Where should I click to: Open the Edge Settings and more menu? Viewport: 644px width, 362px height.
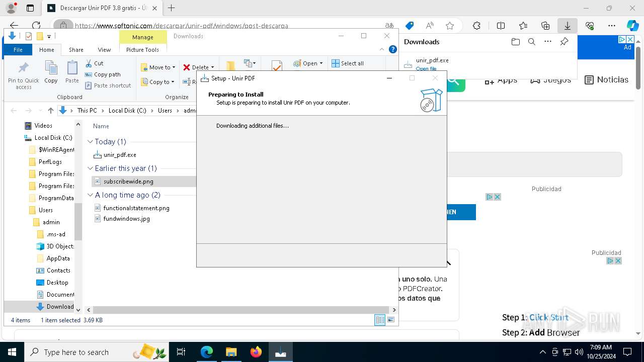pos(612,26)
